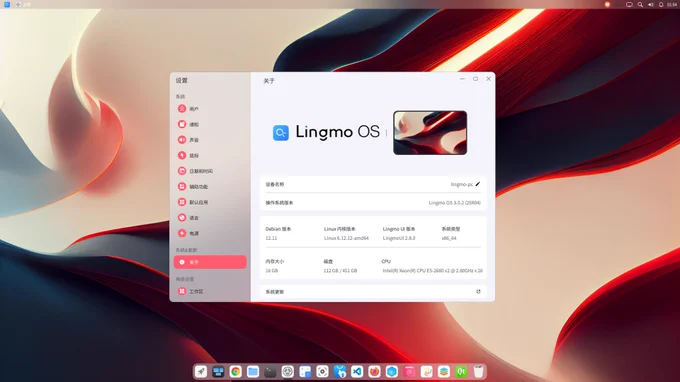Open the trash can in the dock
680x382 pixels.
pyautogui.click(x=478, y=372)
